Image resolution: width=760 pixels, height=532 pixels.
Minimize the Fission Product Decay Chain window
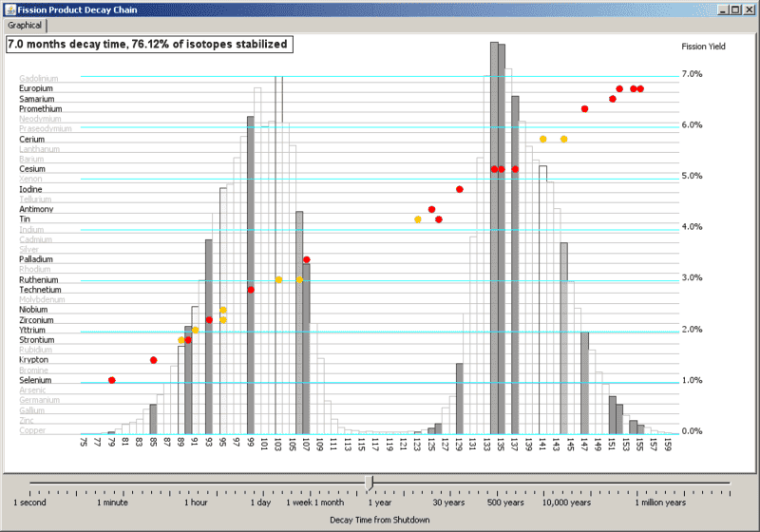[723, 9]
